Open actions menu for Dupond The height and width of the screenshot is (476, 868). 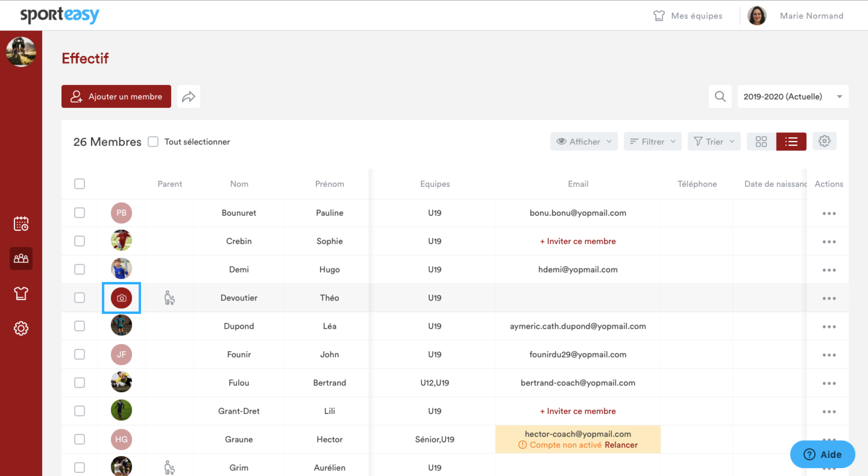point(829,327)
